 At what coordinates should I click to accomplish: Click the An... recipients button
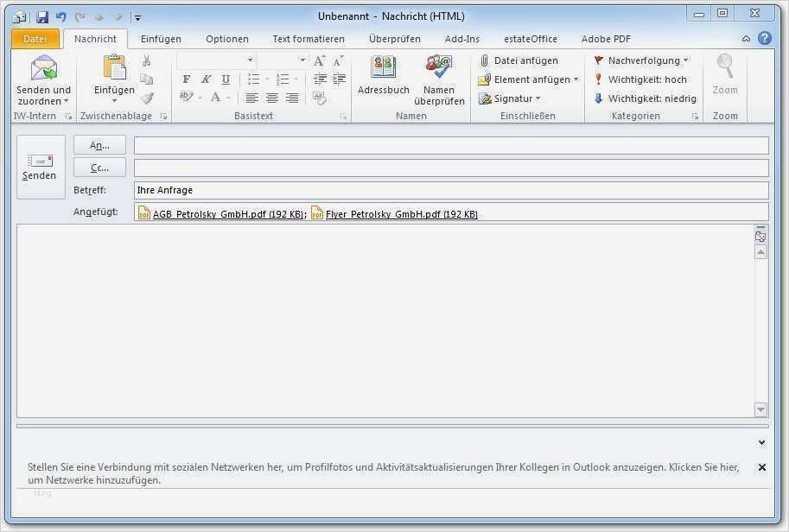coord(99,145)
